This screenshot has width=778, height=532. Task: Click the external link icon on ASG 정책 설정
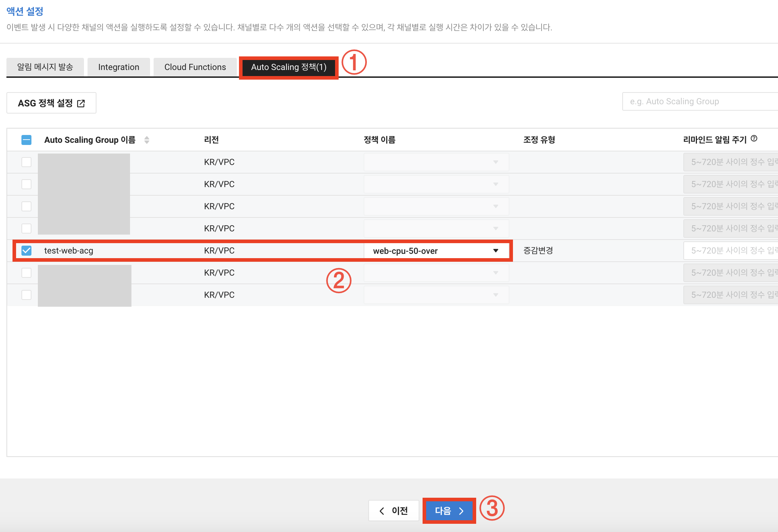(x=81, y=104)
